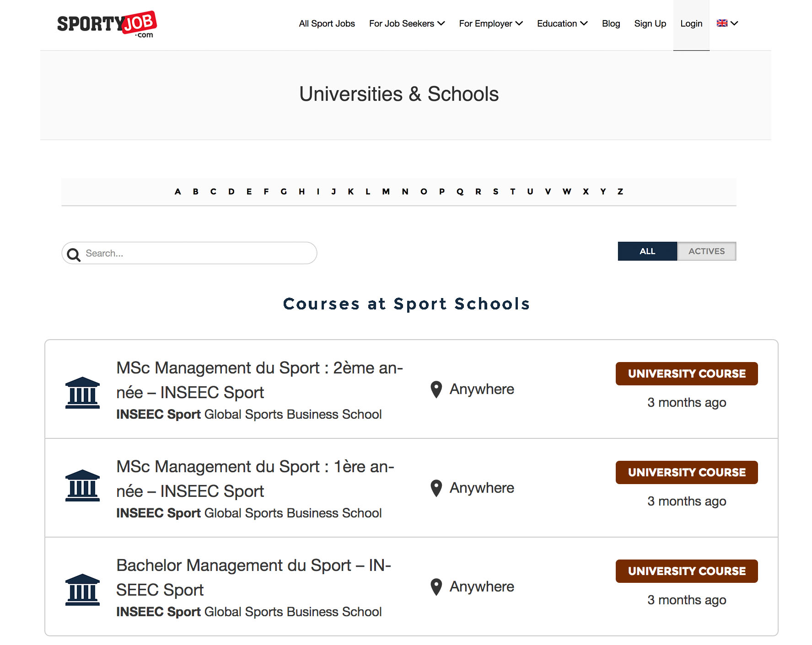Switch filter to ACTIVES
This screenshot has width=812, height=645.
(707, 251)
